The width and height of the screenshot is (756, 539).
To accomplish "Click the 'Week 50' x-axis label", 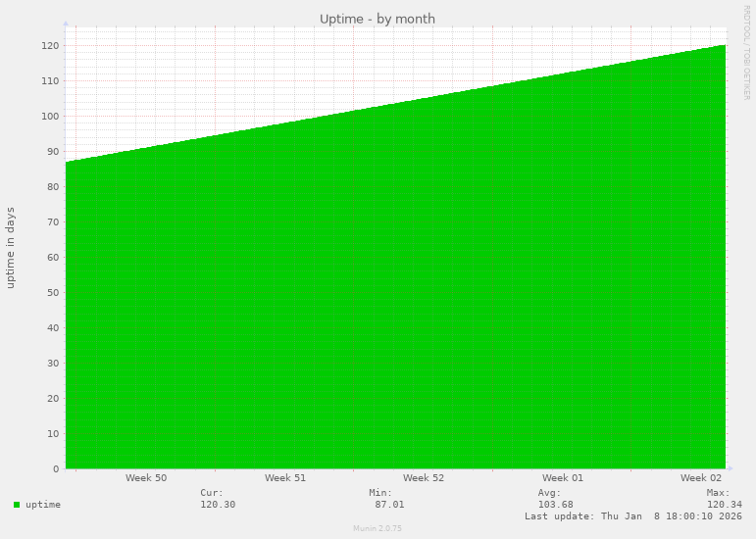I will (x=146, y=478).
